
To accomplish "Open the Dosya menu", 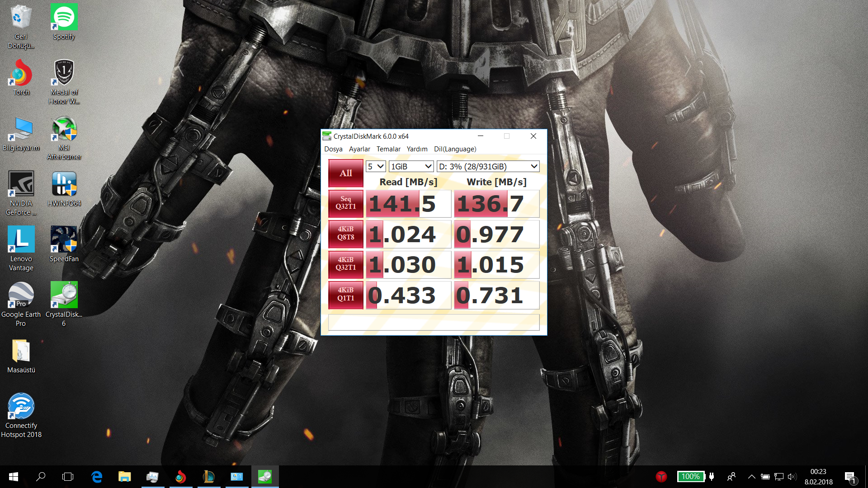I will point(333,149).
